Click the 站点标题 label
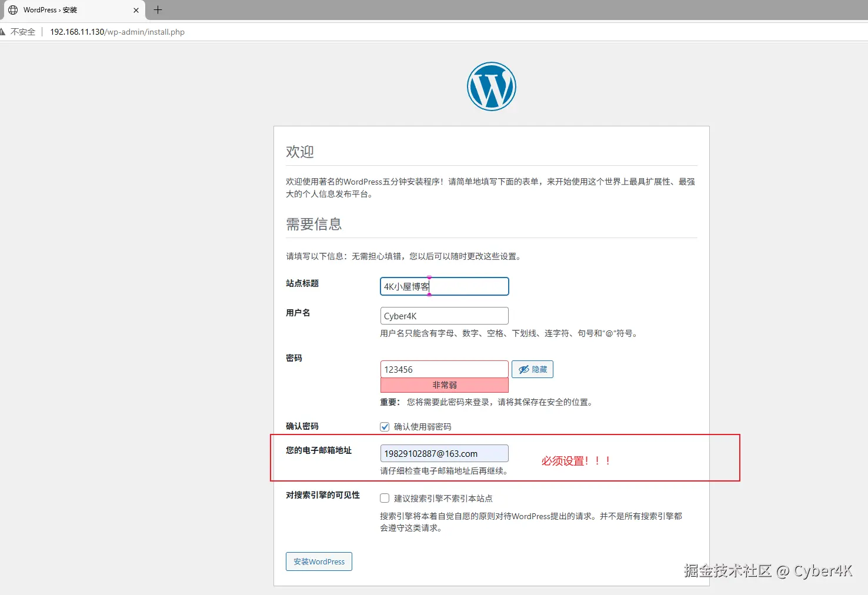The height and width of the screenshot is (595, 868). (302, 283)
